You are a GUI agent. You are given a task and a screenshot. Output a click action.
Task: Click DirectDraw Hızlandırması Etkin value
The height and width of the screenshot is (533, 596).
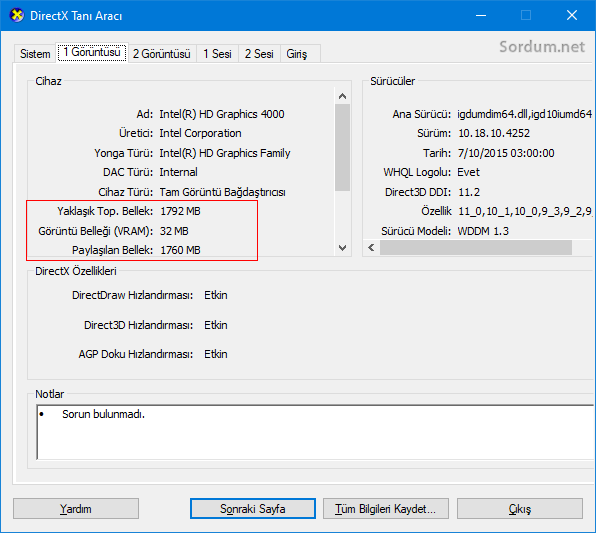[216, 295]
